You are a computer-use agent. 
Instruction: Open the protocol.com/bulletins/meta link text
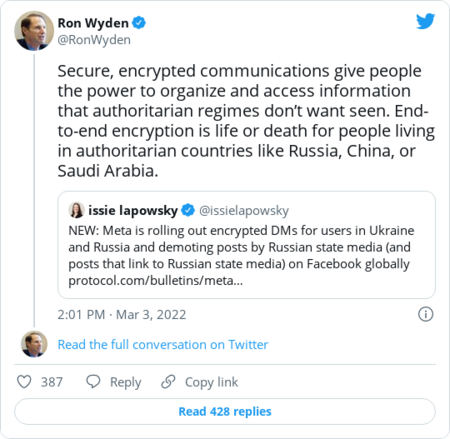pyautogui.click(x=156, y=280)
